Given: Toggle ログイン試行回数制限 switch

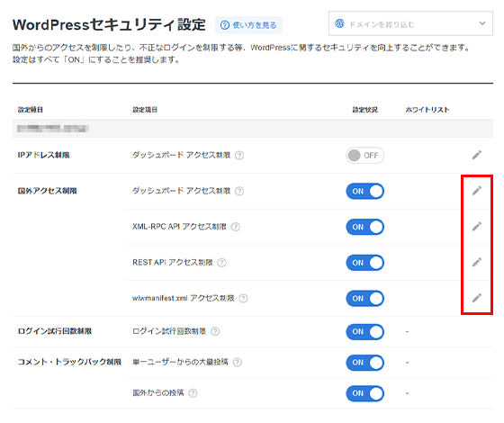Looking at the screenshot, I should coord(364,332).
